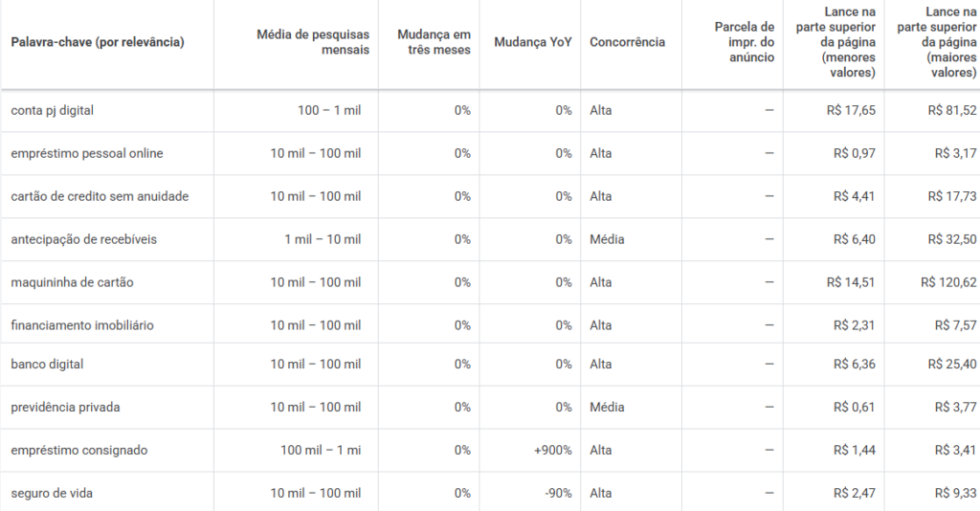Click the maquininha de cartão keyword
This screenshot has height=511, width=980.
[72, 282]
